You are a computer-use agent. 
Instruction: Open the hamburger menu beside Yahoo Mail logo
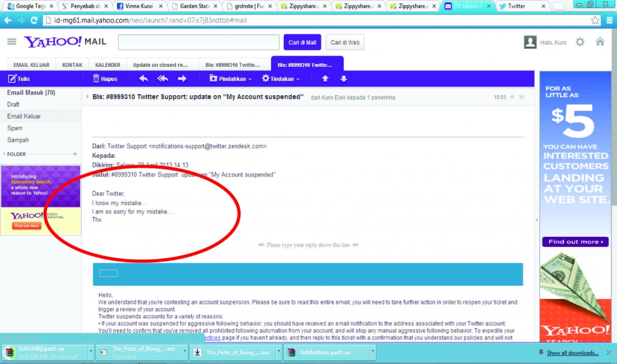pos(12,42)
